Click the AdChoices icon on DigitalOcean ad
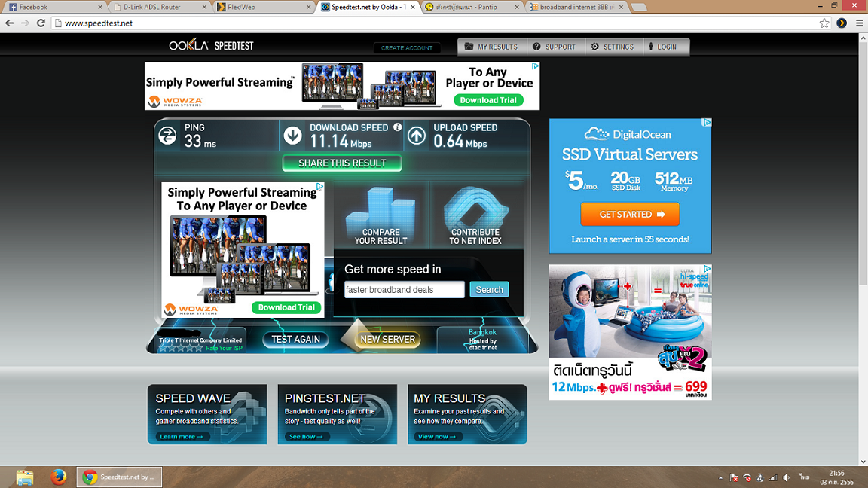 click(x=707, y=122)
